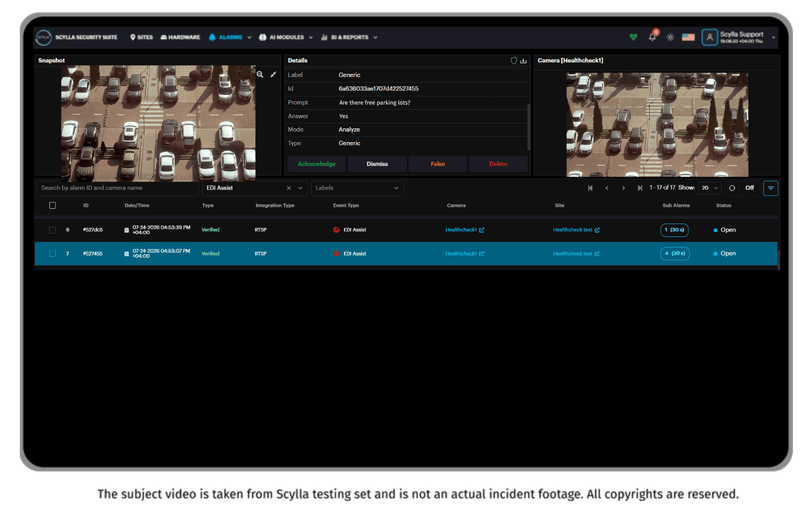Focus the alarm ID and camera search field
Viewport: 812px width, 519px height.
pyautogui.click(x=118, y=188)
